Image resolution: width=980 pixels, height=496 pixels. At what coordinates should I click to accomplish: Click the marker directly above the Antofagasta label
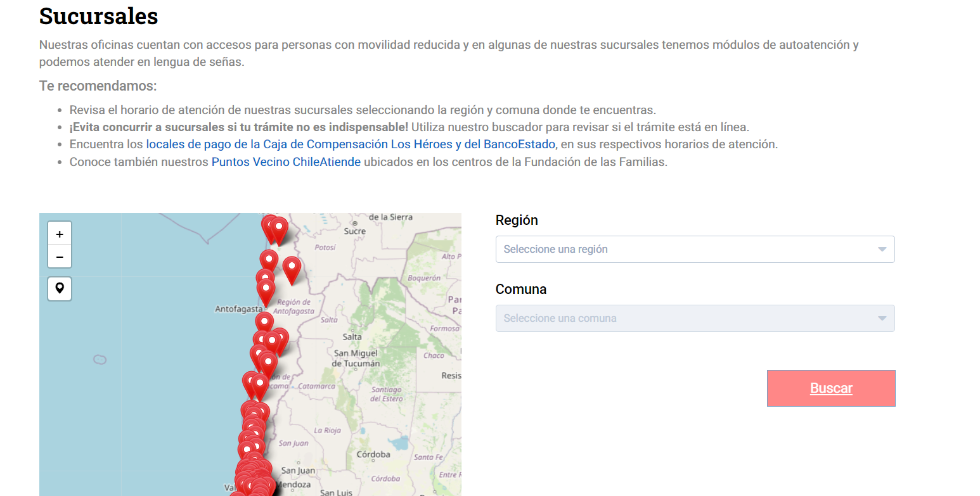(266, 291)
